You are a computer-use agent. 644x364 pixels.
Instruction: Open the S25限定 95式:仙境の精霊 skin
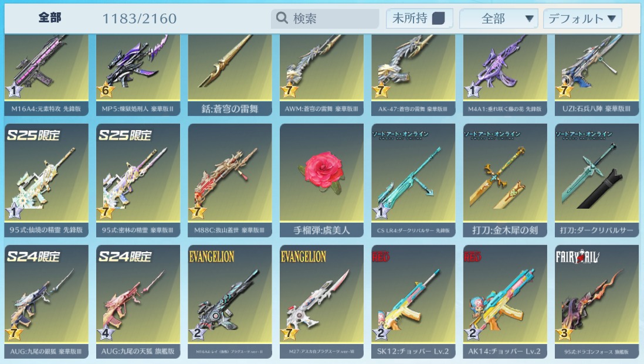46,180
